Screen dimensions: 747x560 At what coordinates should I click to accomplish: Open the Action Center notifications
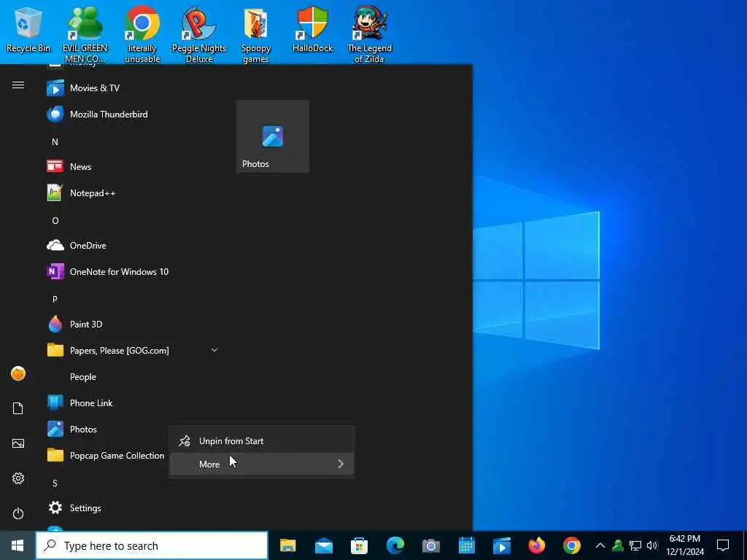tap(723, 545)
